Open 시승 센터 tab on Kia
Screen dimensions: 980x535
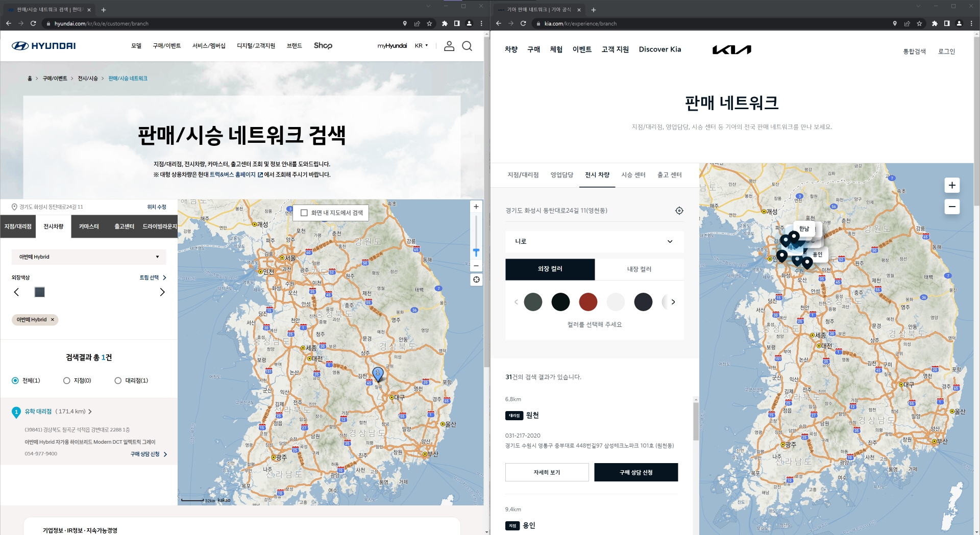point(633,175)
